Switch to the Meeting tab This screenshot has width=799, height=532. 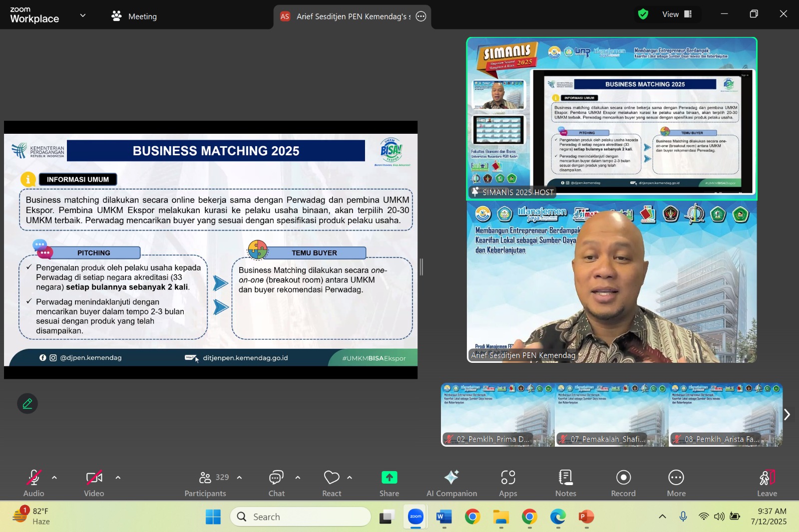coord(134,16)
